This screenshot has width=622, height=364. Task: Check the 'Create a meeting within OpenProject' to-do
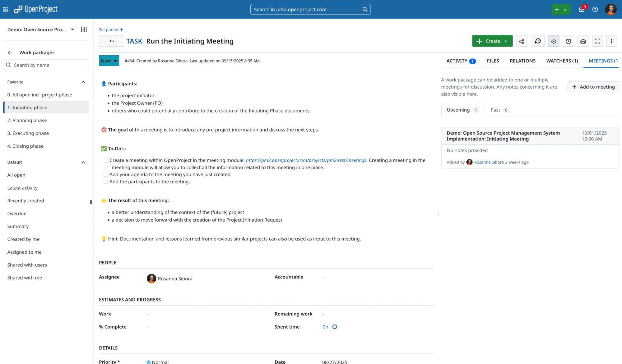click(x=106, y=159)
